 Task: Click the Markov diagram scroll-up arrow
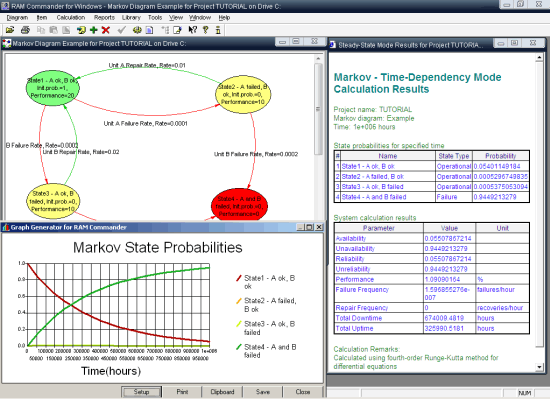click(x=318, y=59)
